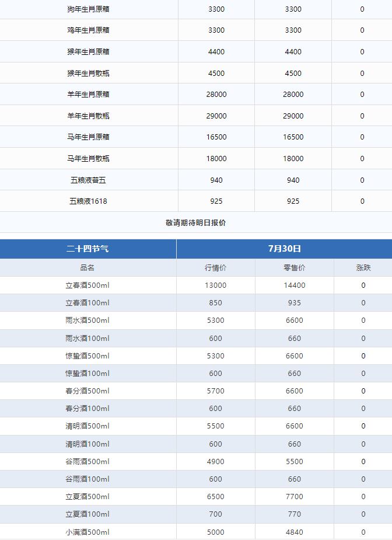
Task: Click the 5500 market price of 清明酒500ml
Action: coord(215,426)
